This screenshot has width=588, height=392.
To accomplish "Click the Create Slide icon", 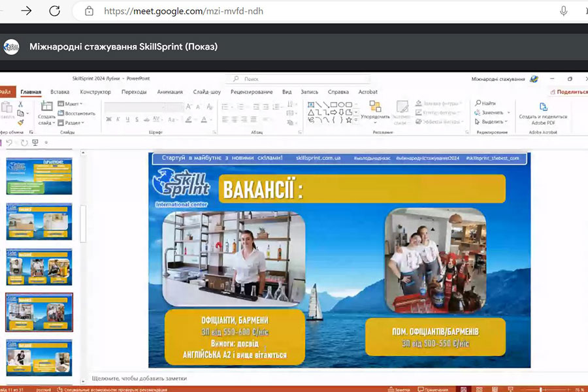I will point(46,106).
